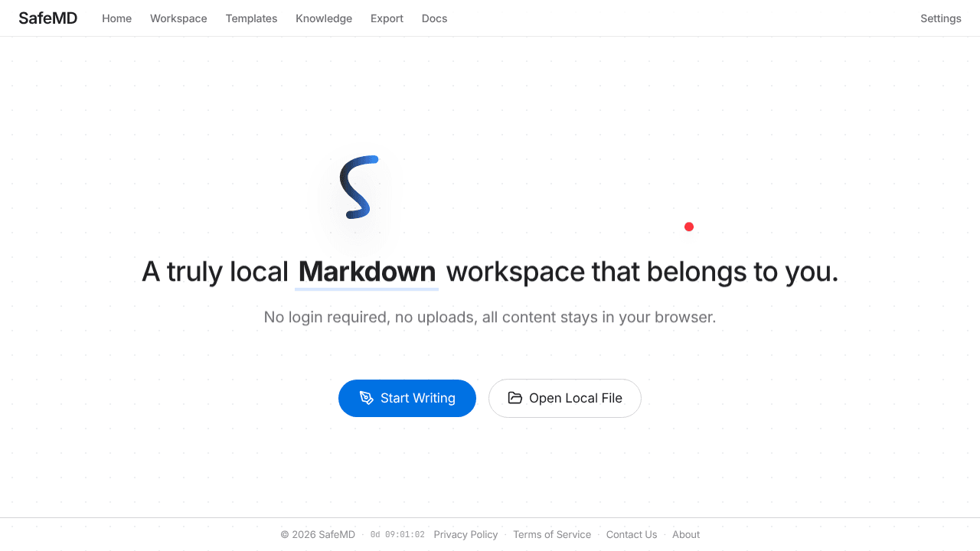Viewport: 980px width, 551px height.
Task: Follow the Contact Us footer link
Action: [x=632, y=534]
